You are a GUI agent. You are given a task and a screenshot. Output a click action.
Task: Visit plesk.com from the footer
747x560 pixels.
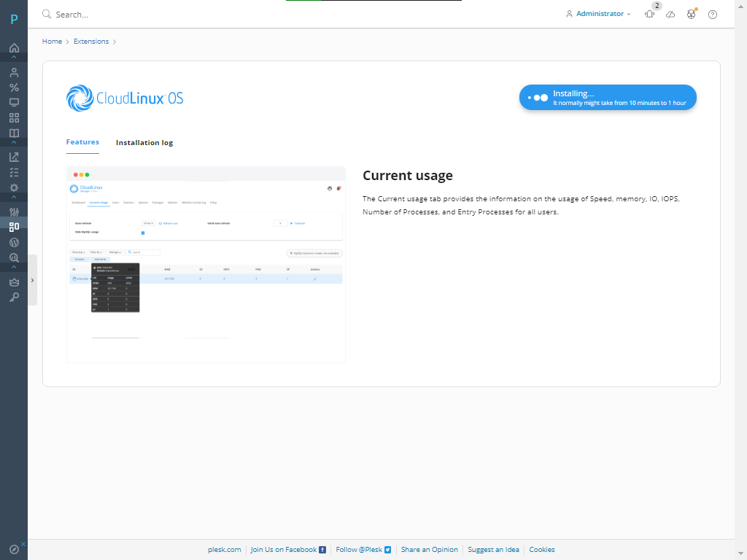(x=224, y=549)
